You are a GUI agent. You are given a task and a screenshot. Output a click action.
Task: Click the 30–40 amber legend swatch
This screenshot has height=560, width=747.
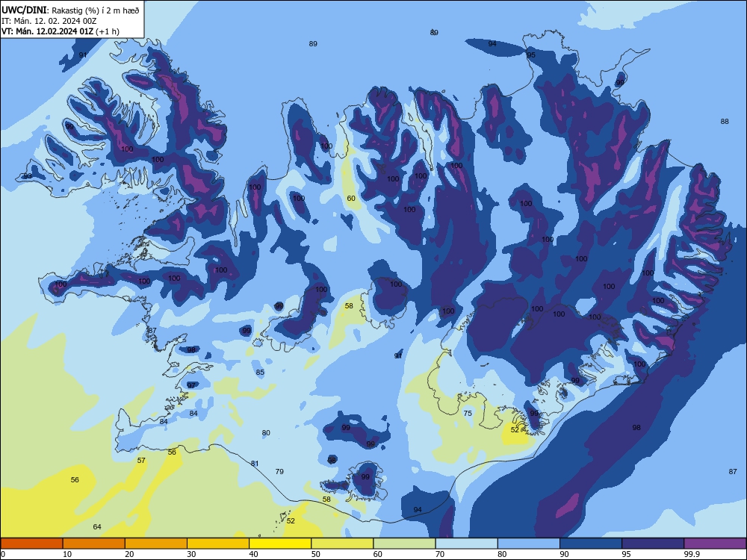point(218,544)
